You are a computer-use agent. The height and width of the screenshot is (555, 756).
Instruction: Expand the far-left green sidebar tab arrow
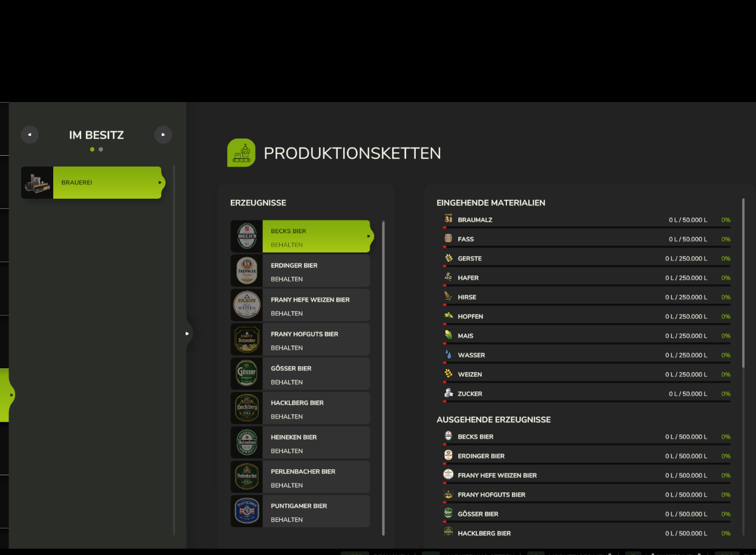(x=6, y=395)
